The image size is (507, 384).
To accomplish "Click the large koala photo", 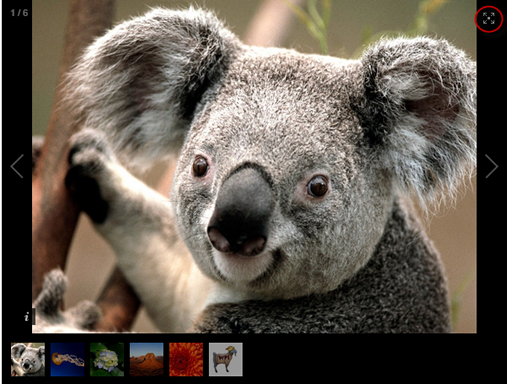I will (254, 166).
